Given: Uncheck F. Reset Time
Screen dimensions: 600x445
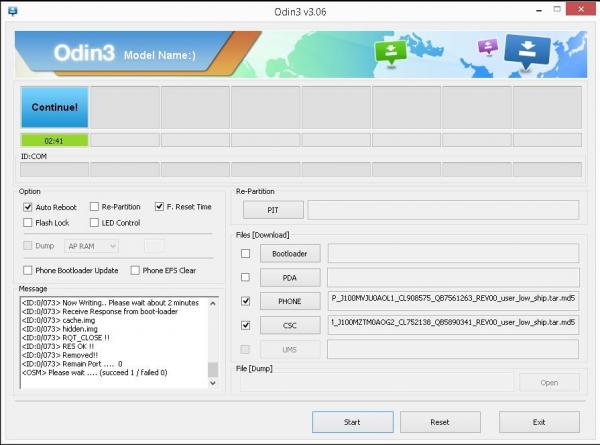Looking at the screenshot, I should pyautogui.click(x=160, y=207).
